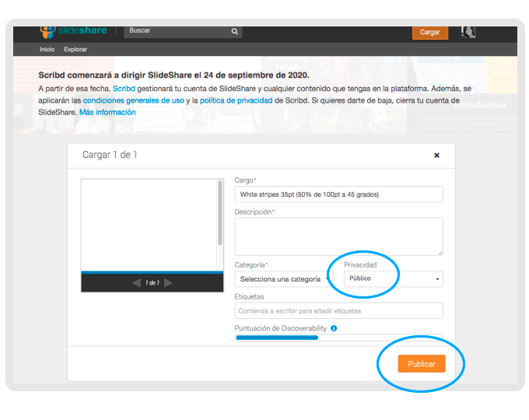Close the Cargar 1 de 1 dialog
This screenshot has width=529, height=420.
(436, 156)
